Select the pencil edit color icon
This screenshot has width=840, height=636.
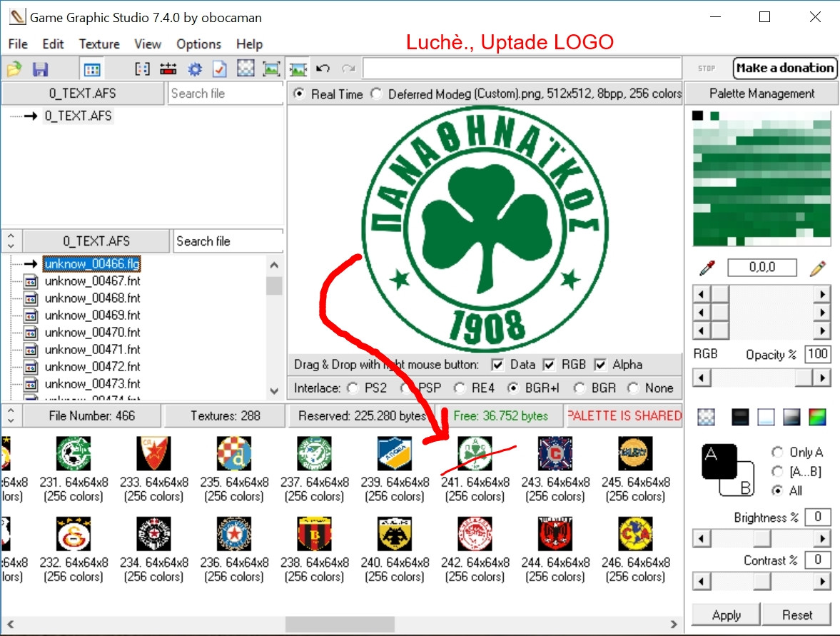(x=817, y=268)
